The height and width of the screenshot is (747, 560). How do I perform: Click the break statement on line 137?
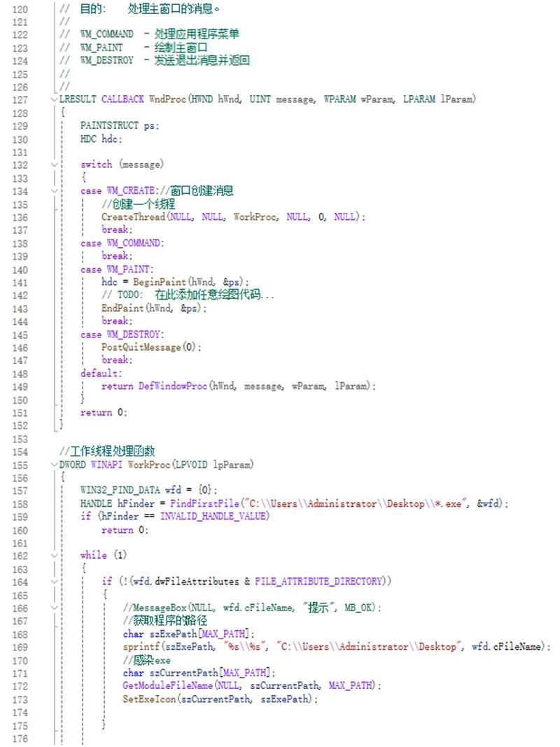click(117, 230)
